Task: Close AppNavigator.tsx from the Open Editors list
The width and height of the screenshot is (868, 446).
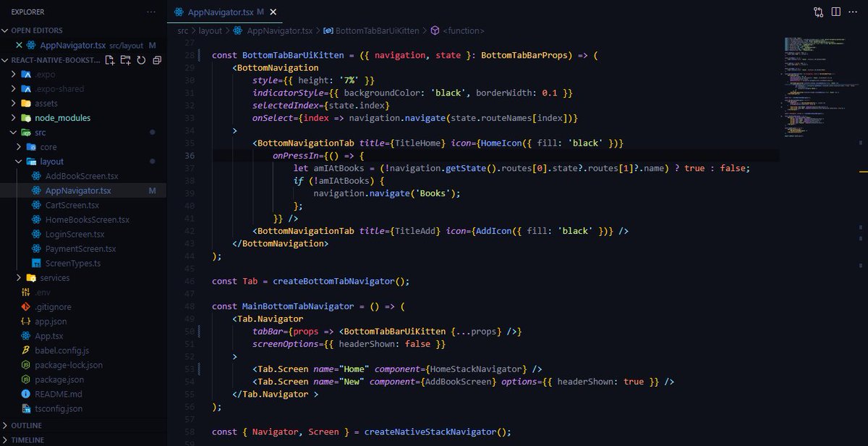Action: (20, 45)
